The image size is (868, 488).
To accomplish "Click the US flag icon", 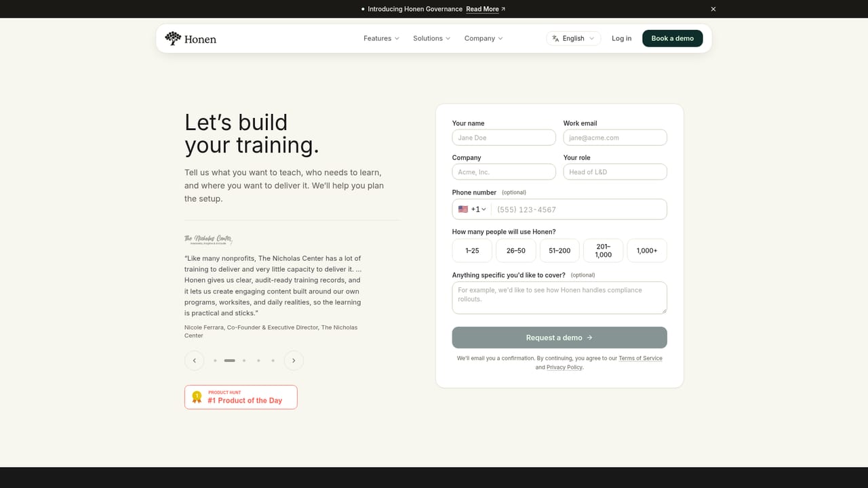I will click(462, 209).
